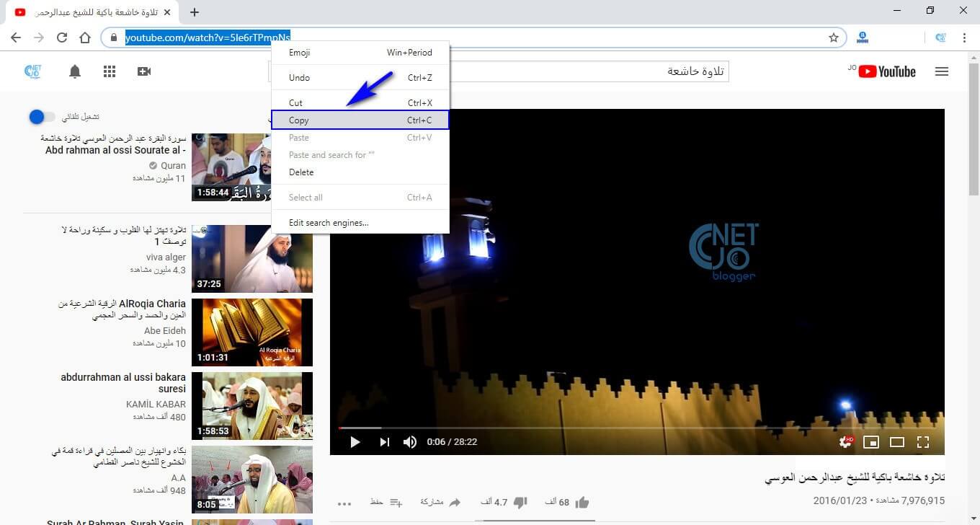Image resolution: width=980 pixels, height=525 pixels.
Task: Open Emoji from the context menu
Action: click(x=360, y=53)
